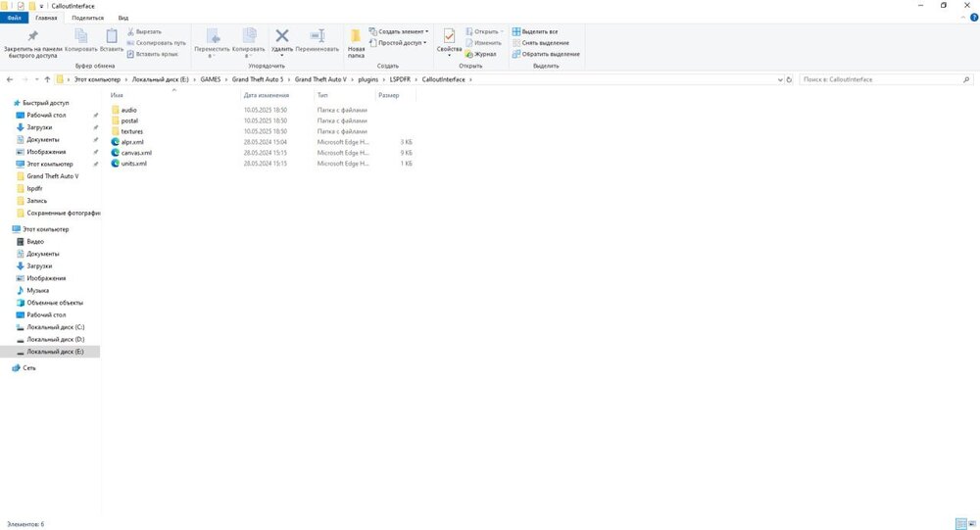Open the blue help question icon

coord(973,18)
